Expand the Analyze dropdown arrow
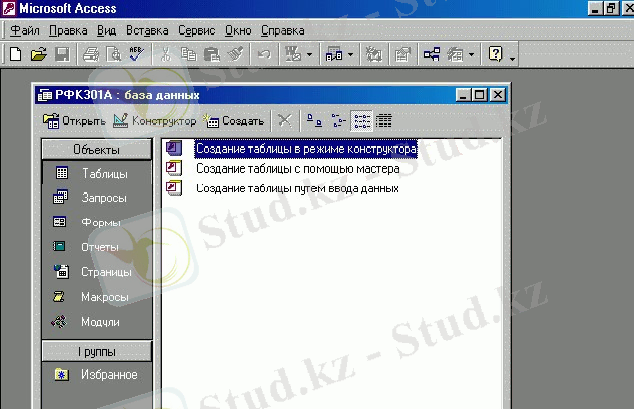This screenshot has width=634, height=409. 351,54
